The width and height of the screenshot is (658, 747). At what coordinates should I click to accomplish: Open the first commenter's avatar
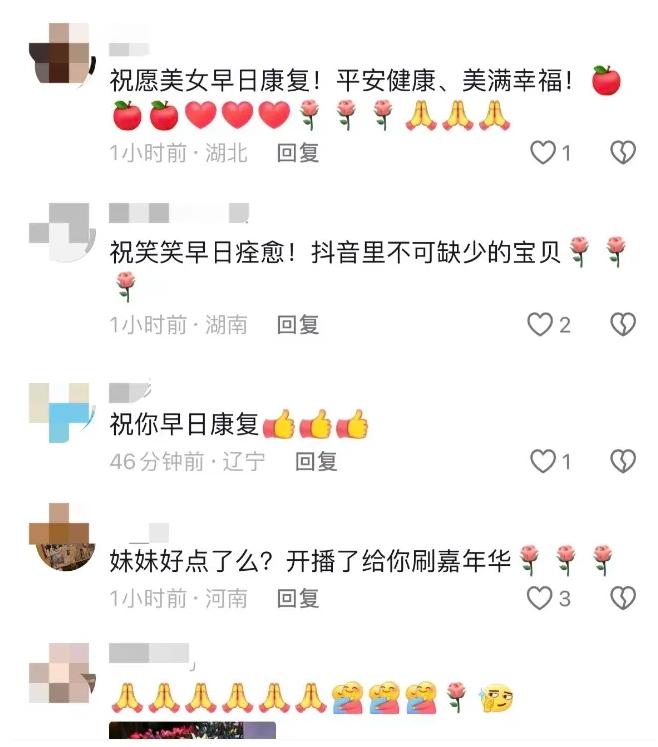(x=62, y=53)
